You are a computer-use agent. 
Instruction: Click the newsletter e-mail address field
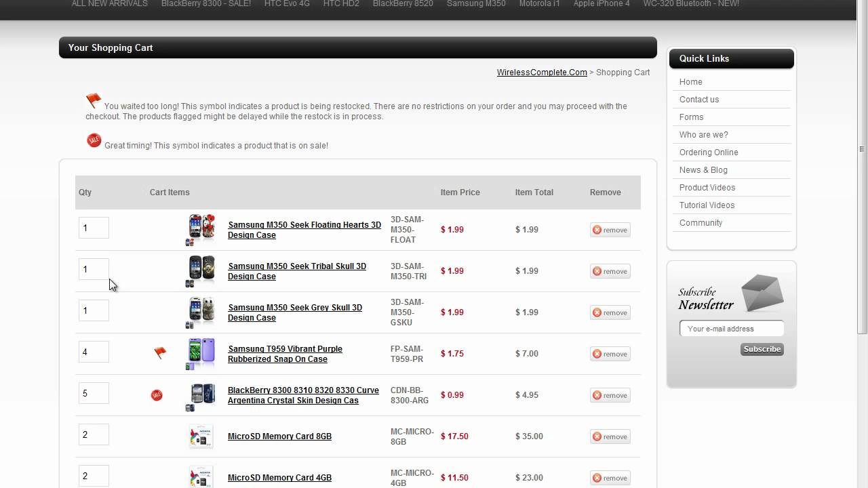(732, 329)
